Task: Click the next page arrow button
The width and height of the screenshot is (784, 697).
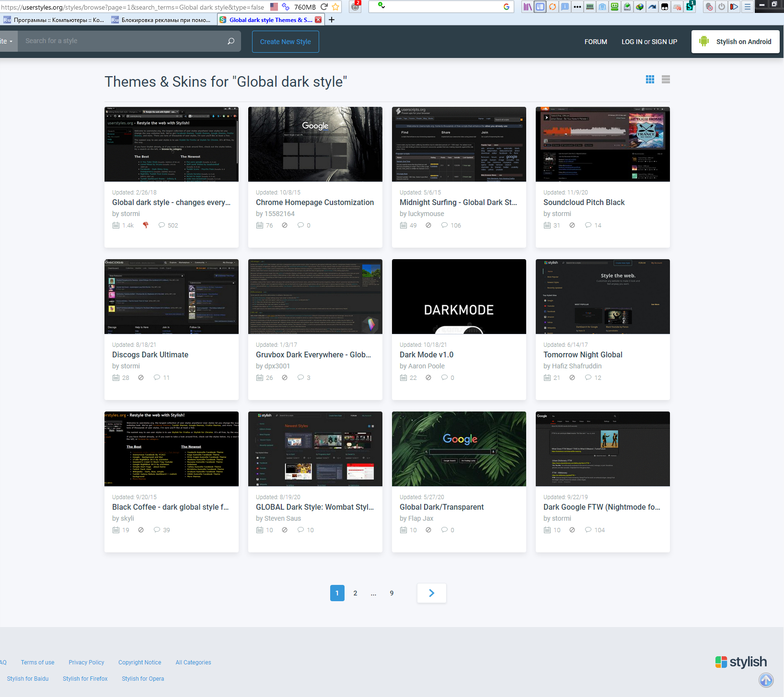Action: click(431, 593)
